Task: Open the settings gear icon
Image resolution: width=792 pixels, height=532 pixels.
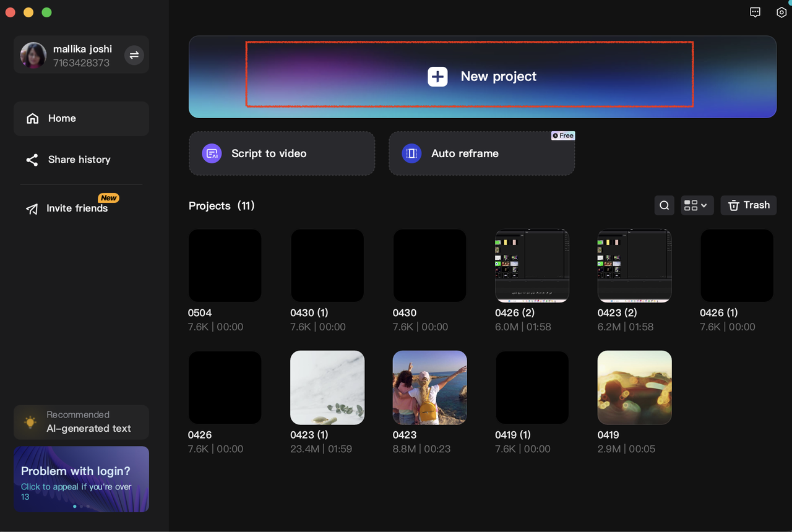Action: (781, 12)
